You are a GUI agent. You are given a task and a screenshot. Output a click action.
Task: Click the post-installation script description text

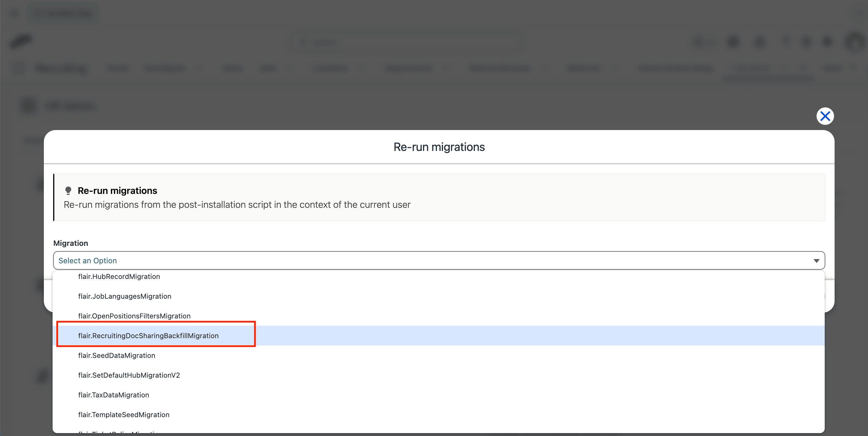tap(237, 204)
